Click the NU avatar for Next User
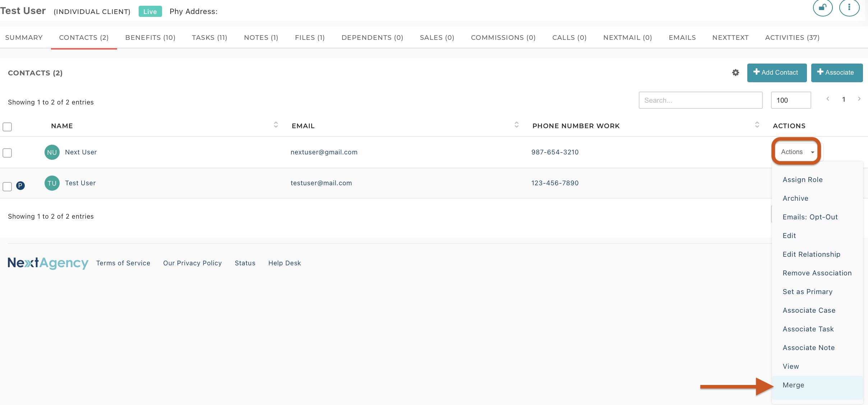 [52, 152]
